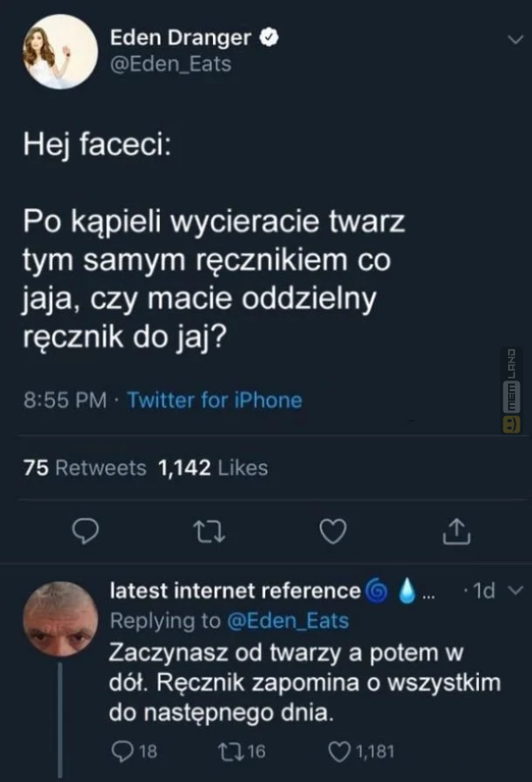Like the reply by clicking its heart icon
The image size is (532, 782).
[339, 749]
